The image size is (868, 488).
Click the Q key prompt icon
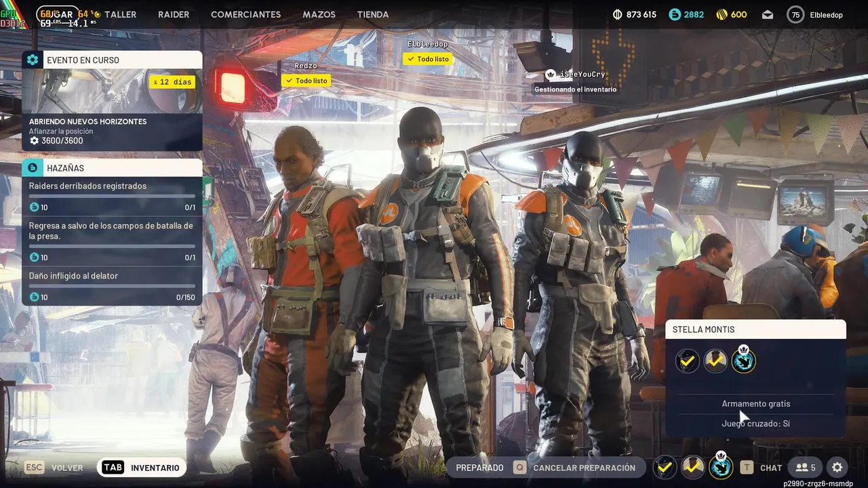click(x=519, y=468)
